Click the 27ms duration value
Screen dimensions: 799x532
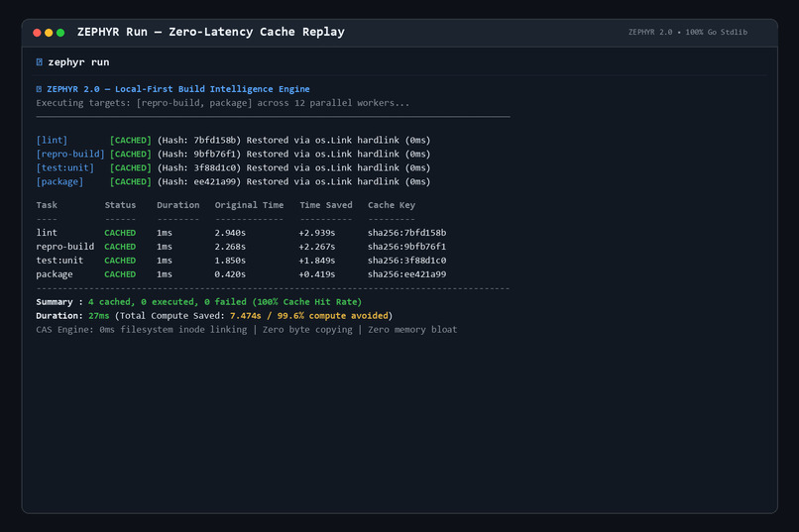99,315
